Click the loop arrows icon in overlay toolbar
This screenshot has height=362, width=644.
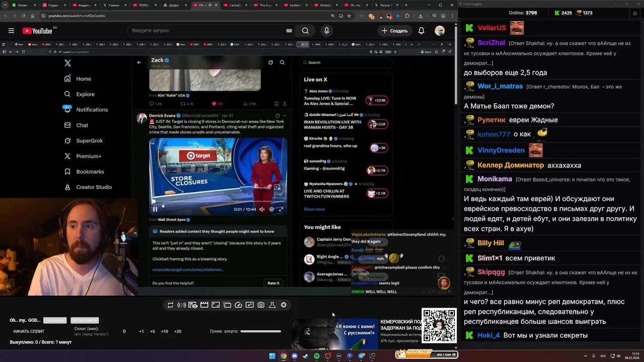pos(170,305)
